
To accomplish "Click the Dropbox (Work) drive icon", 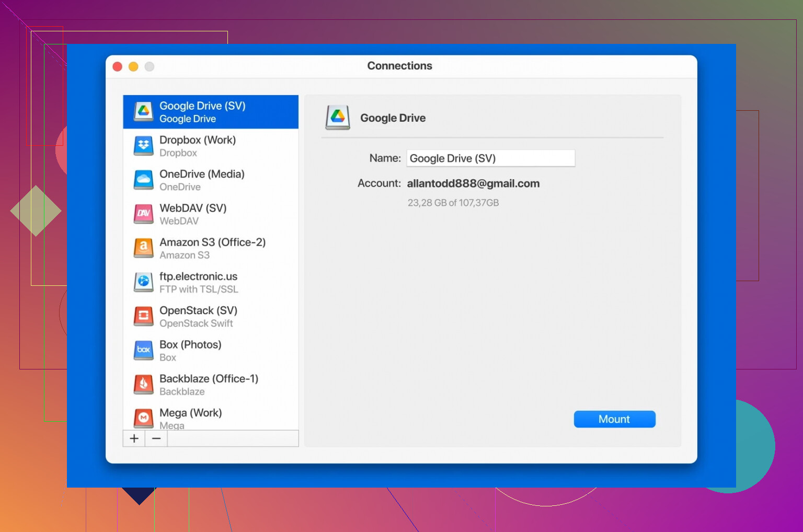I will 143,146.
